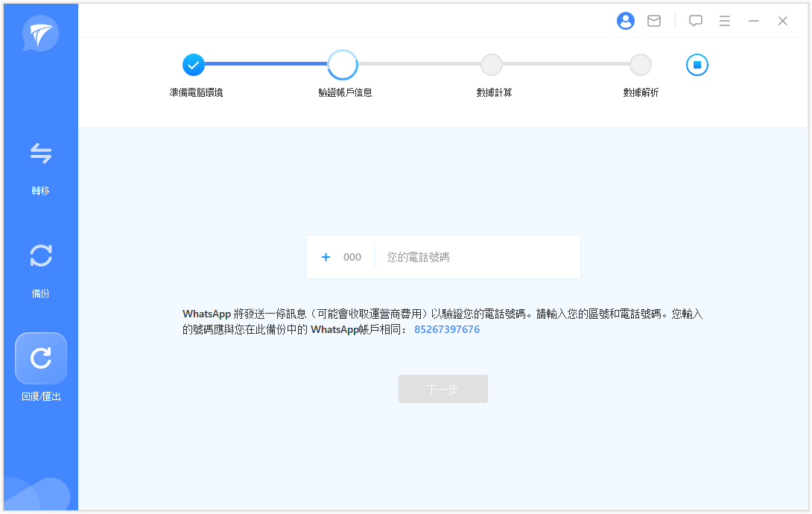Click the 數據解析 step circle
Image resolution: width=812 pixels, height=514 pixels.
tap(641, 65)
